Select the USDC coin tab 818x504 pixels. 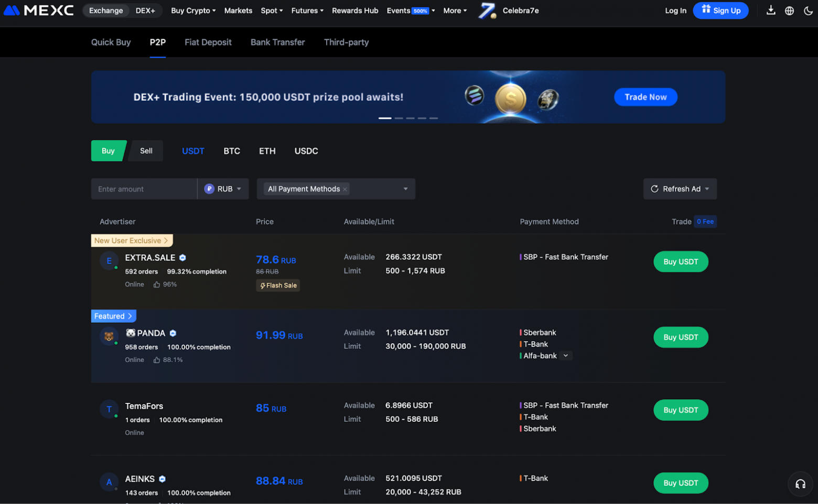(x=306, y=151)
